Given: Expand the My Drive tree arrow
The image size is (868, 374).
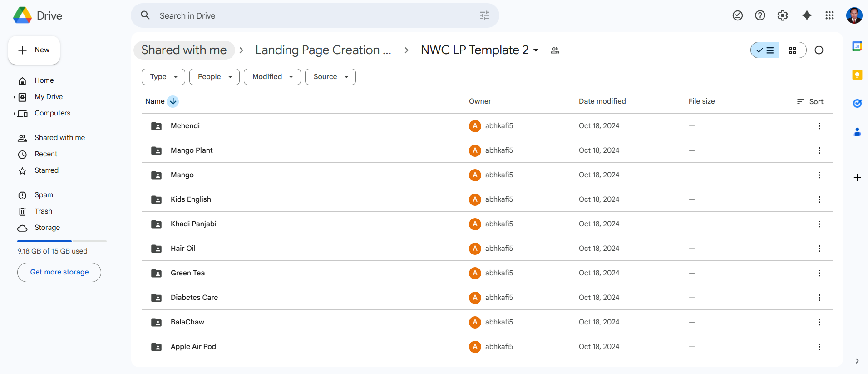Looking at the screenshot, I should click(14, 97).
